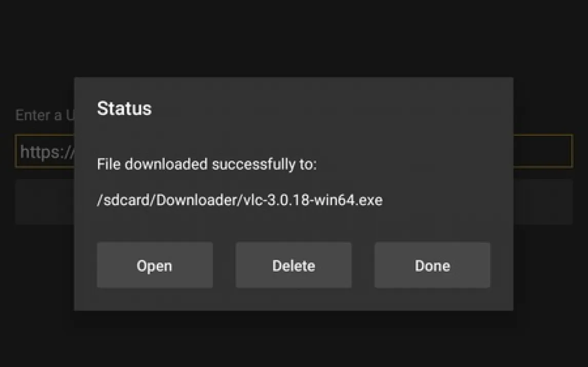Click Delete to remove the downloaded file
The width and height of the screenshot is (588, 367).
(x=293, y=266)
